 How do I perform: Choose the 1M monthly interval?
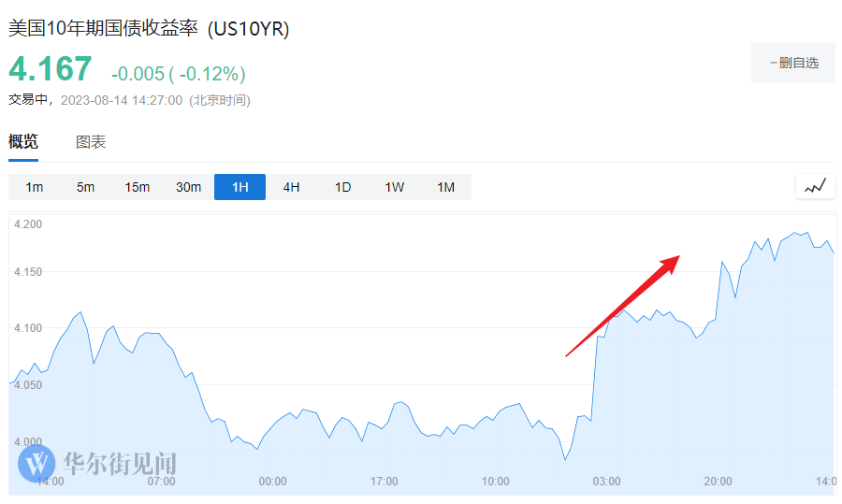(446, 187)
